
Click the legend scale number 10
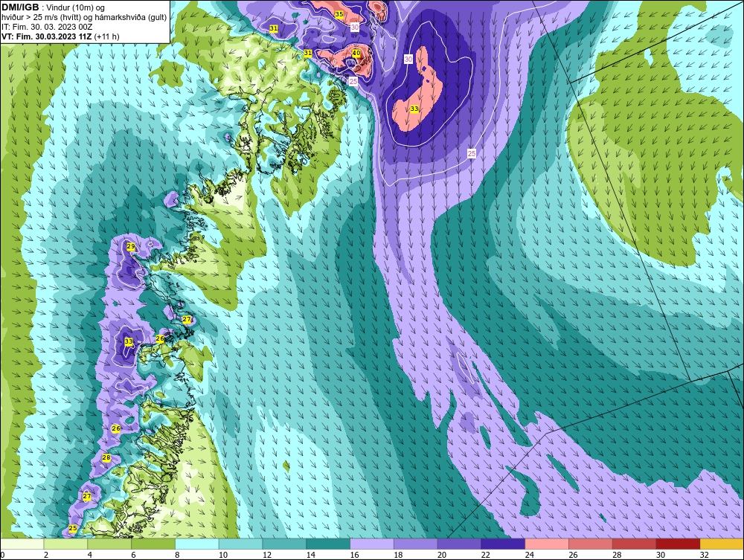223,555
